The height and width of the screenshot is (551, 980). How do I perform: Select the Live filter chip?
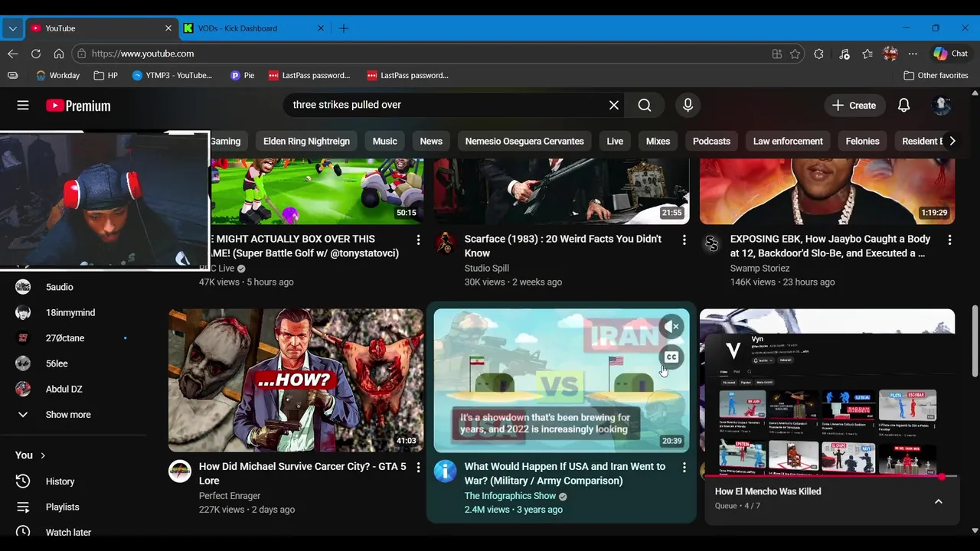click(615, 141)
